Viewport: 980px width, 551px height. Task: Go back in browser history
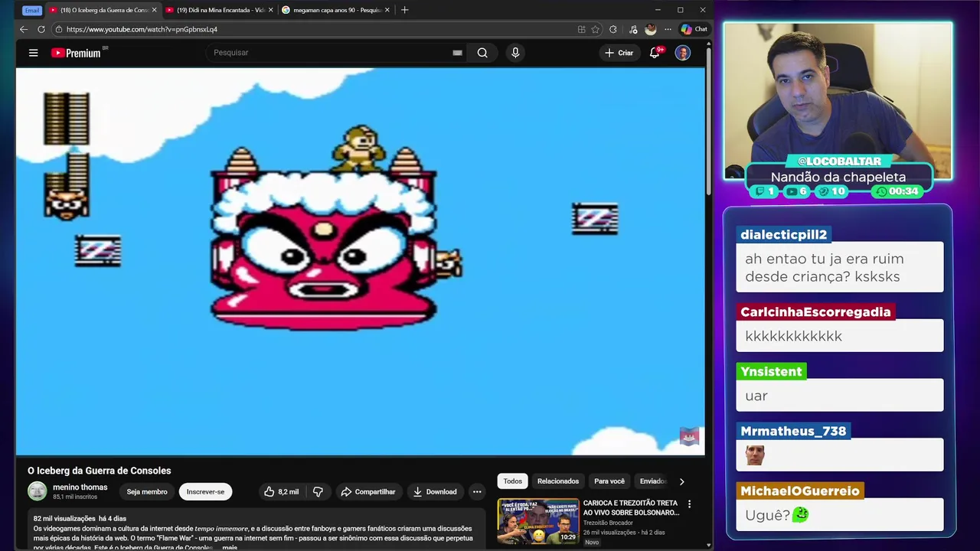(x=24, y=29)
